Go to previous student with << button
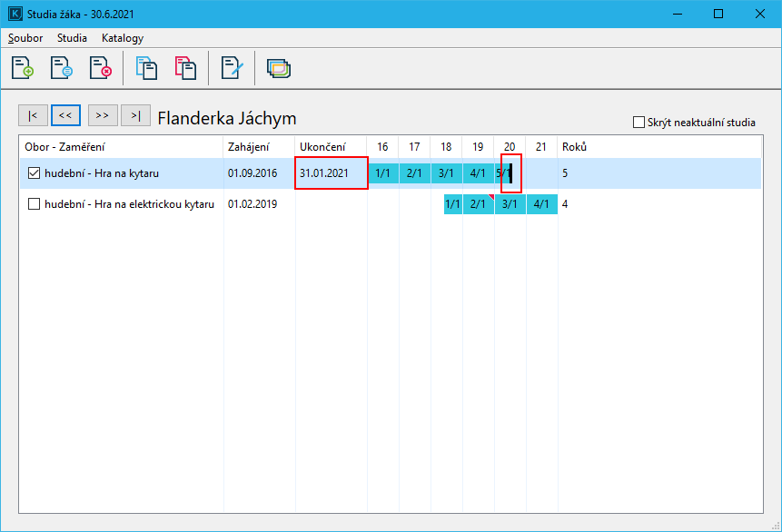This screenshot has width=782, height=532. point(65,115)
